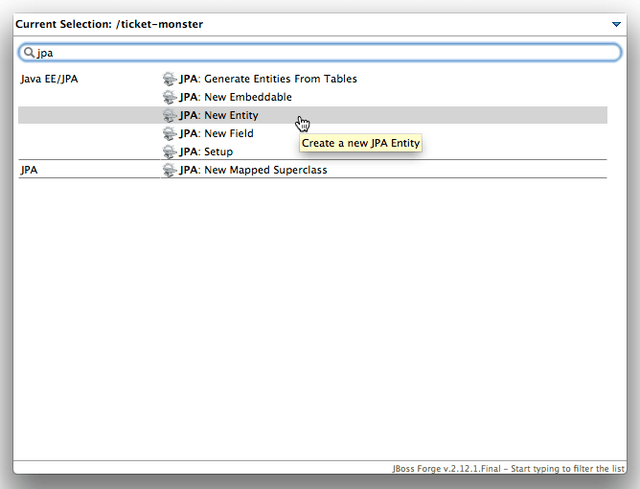The image size is (640, 489).
Task: Click Current Selection: /ticket-monster header
Action: point(109,24)
